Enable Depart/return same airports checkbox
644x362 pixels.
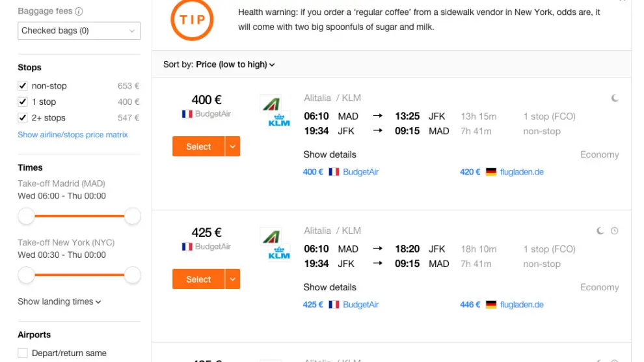tap(23, 354)
